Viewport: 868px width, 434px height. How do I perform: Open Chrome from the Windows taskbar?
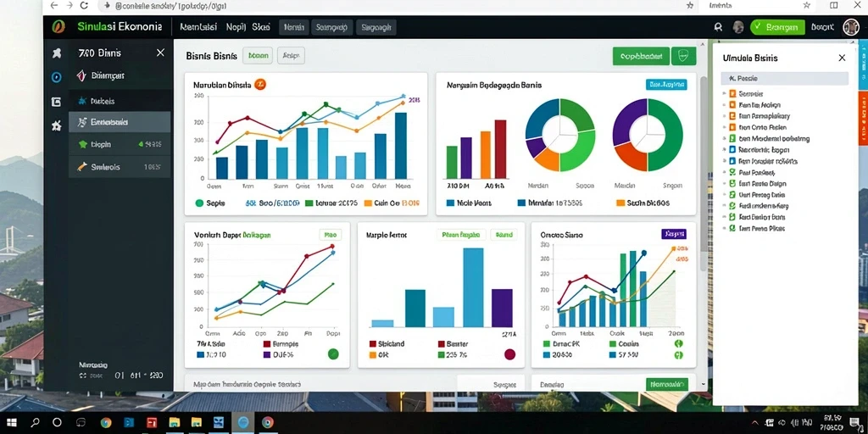pos(267,422)
